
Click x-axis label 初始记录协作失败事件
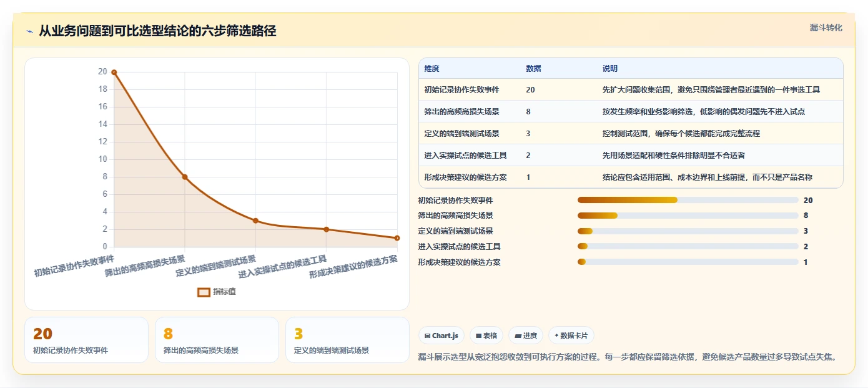(x=74, y=266)
